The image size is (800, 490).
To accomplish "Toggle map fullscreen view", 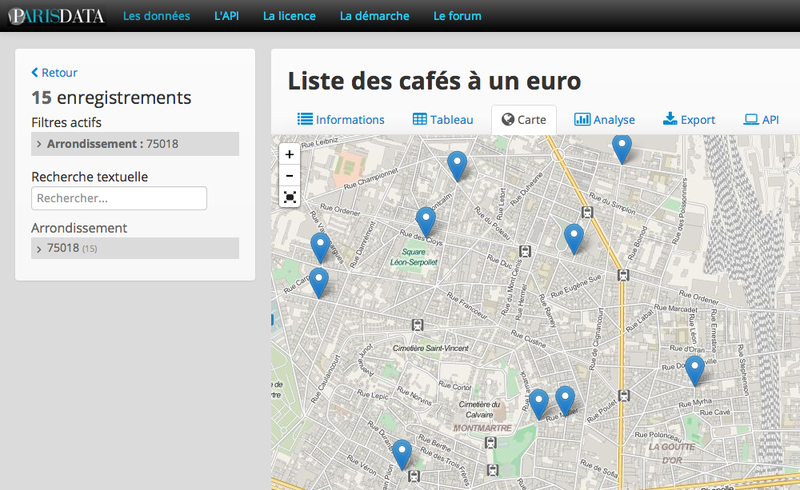I will 290,197.
